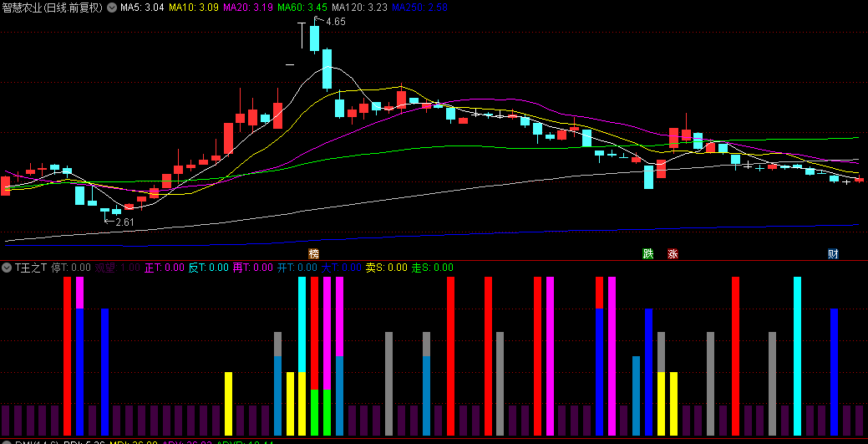This screenshot has height=444, width=868.
Task: Select the MA20: 3.19 label
Action: [x=248, y=8]
